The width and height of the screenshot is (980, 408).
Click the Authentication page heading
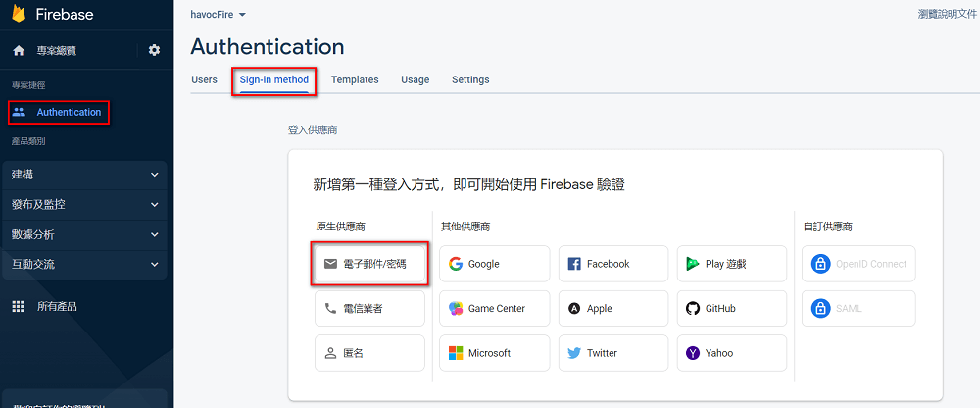tap(268, 46)
